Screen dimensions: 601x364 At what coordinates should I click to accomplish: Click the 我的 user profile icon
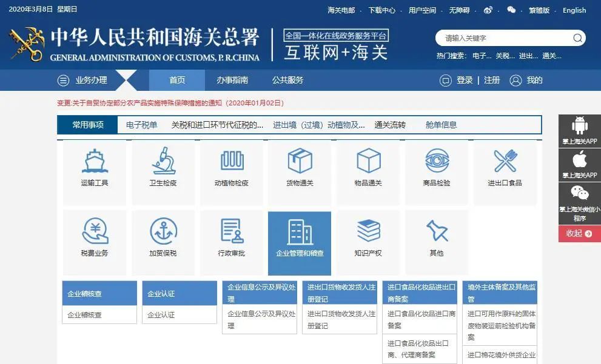(x=515, y=81)
